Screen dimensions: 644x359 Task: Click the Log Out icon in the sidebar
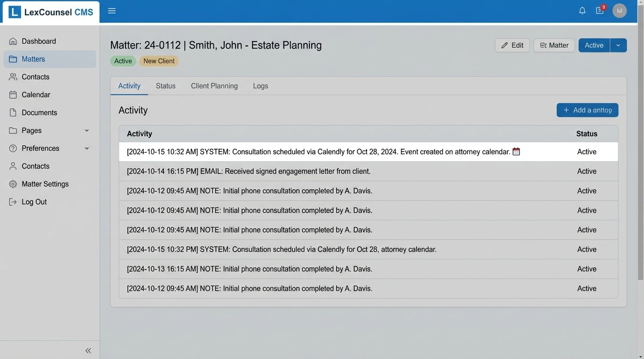pos(13,201)
